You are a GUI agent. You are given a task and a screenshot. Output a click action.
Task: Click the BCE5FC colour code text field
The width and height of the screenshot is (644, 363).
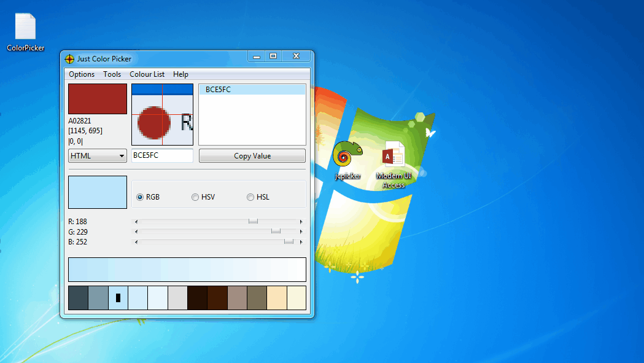coord(162,156)
